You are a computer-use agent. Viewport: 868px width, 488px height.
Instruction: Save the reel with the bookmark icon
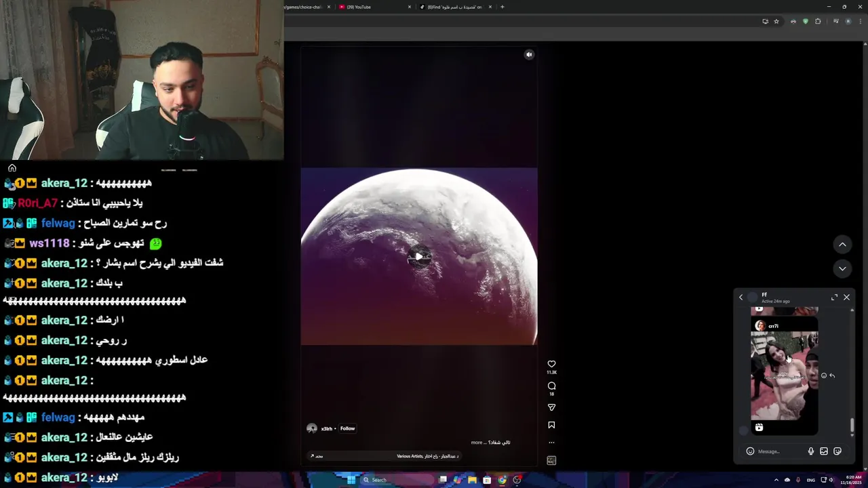point(551,425)
